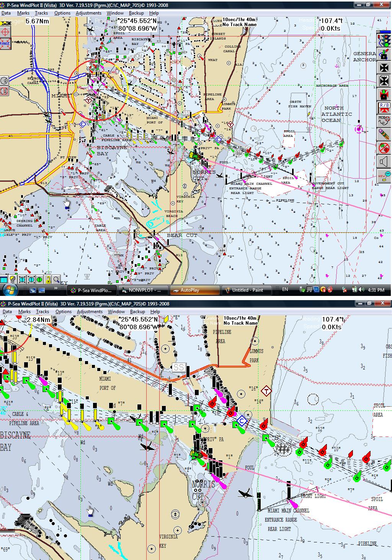392x560 pixels.
Task: Click the round dial icon on left edge
Action: (x=4, y=80)
